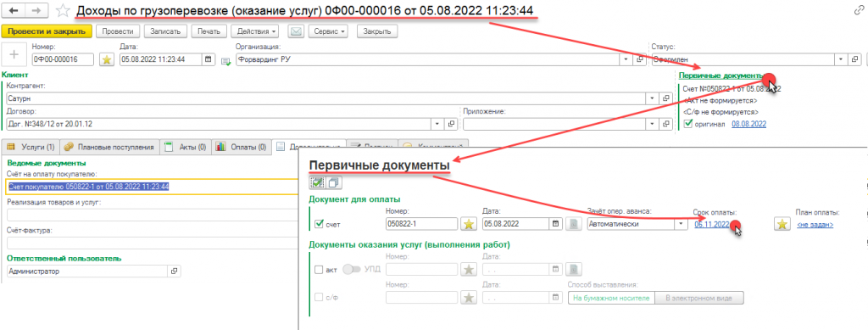
Task: Toggle the счет checkbox
Action: (319, 224)
